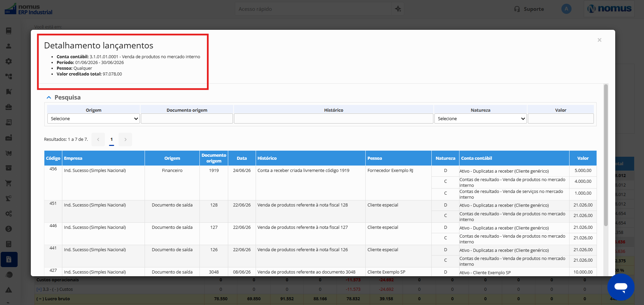The height and width of the screenshot is (305, 644).
Task: Open the blue chat bubble widget
Action: [621, 287]
